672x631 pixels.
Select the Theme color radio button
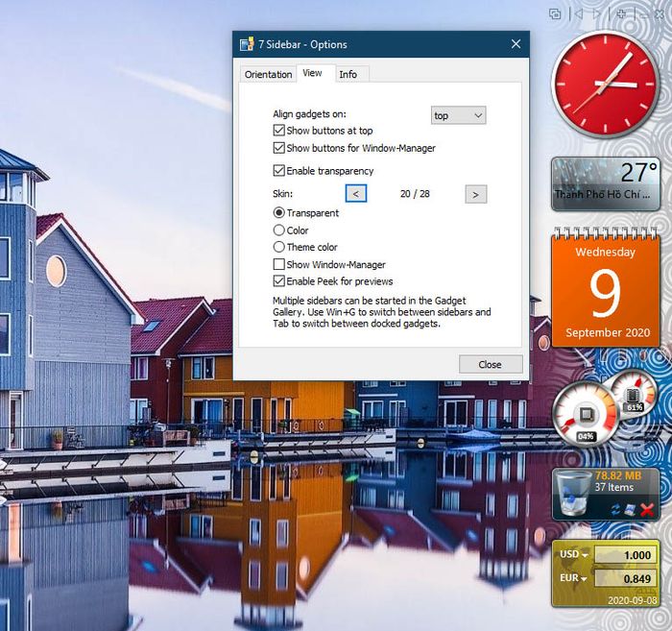[x=279, y=247]
